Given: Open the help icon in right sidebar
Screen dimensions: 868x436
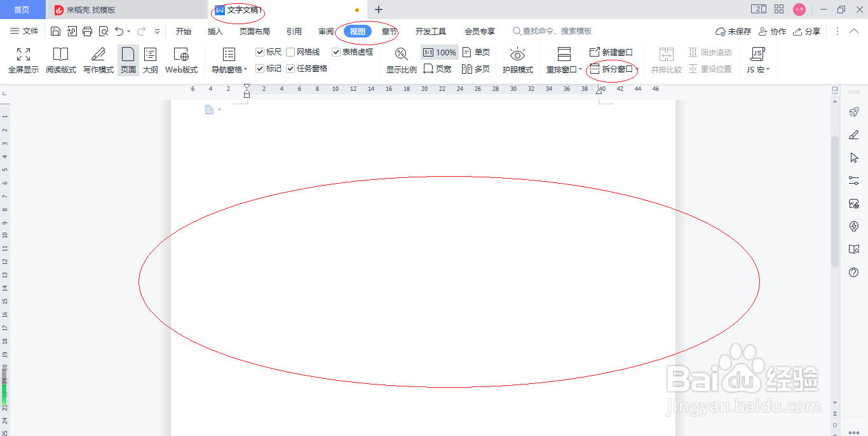Looking at the screenshot, I should (854, 272).
